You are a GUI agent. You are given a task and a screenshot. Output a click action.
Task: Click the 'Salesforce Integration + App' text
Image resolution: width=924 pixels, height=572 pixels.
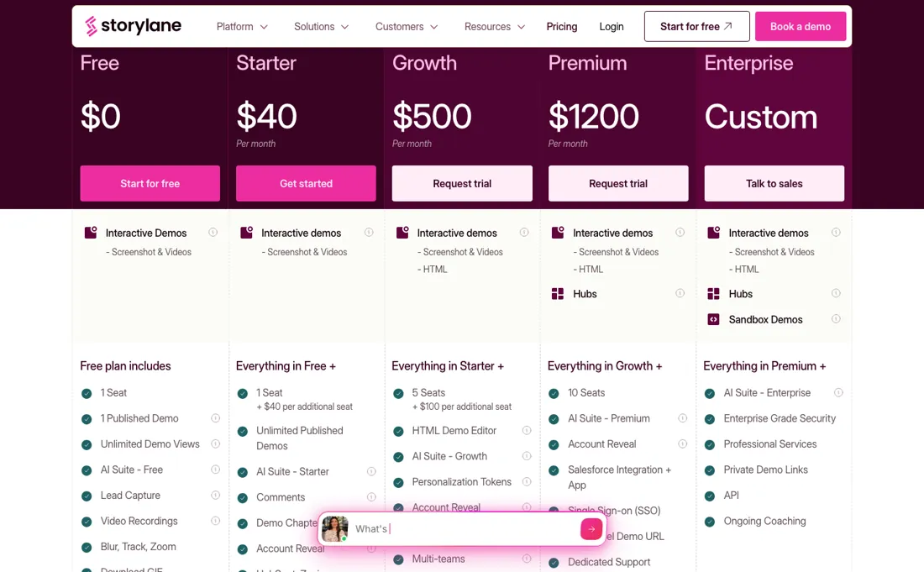(x=619, y=477)
